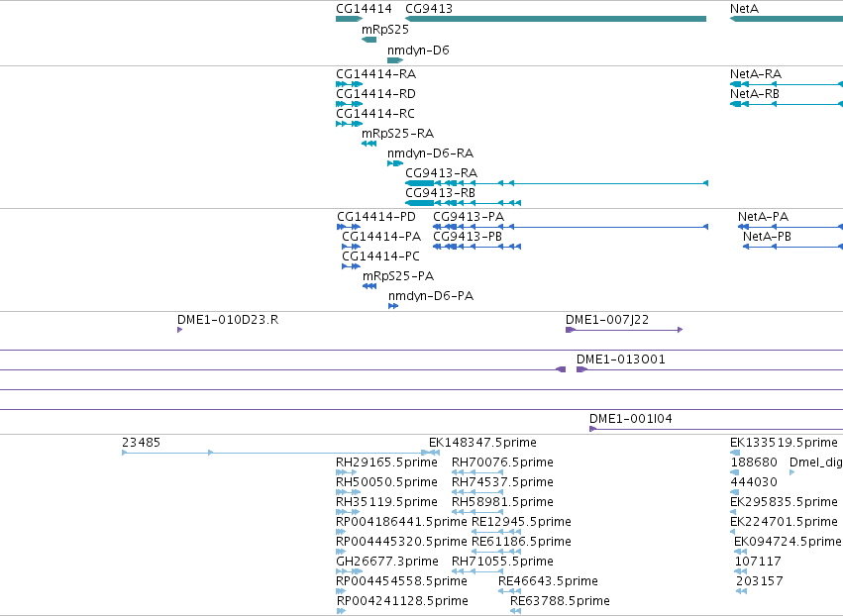Click protein CG14414-PD label
The width and height of the screenshot is (843, 616).
click(x=376, y=217)
